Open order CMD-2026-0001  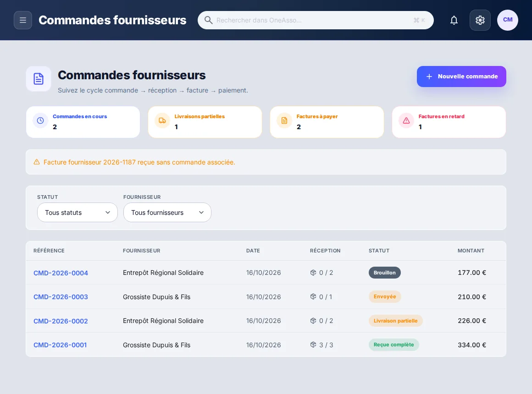point(60,345)
